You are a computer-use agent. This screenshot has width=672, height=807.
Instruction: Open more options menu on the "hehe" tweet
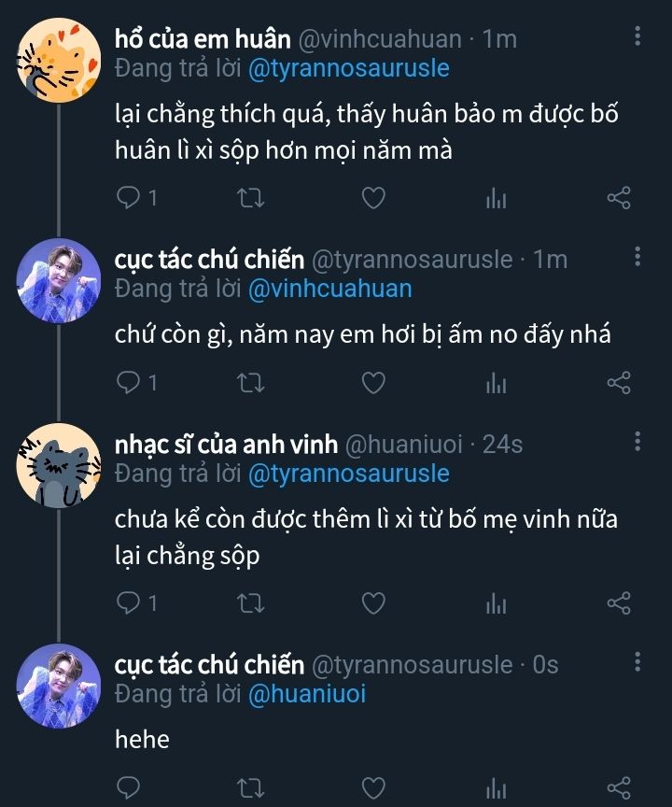(637, 663)
